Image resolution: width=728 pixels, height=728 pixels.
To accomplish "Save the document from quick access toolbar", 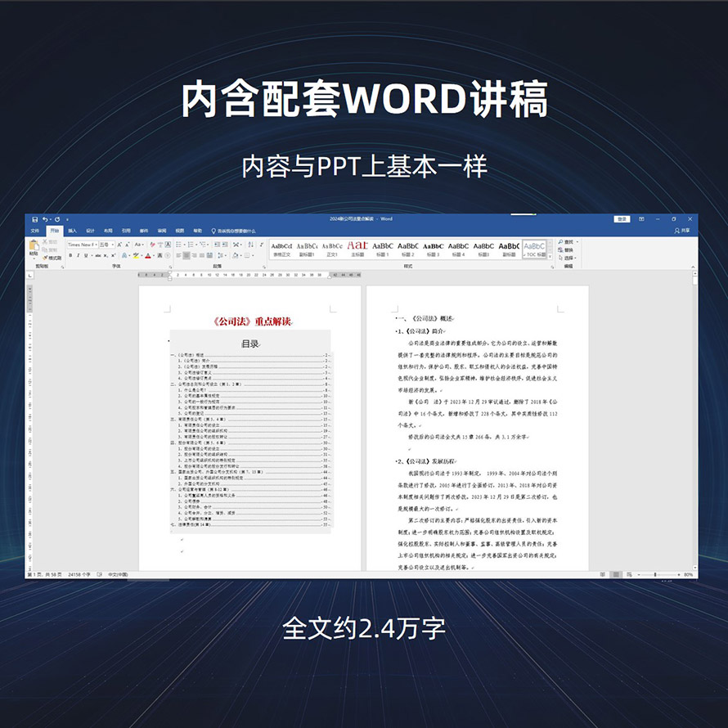I will (35, 219).
